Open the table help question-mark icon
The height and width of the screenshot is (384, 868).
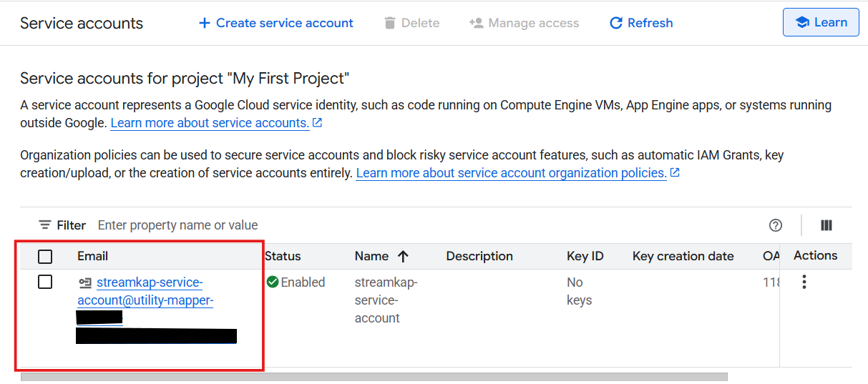pos(775,225)
